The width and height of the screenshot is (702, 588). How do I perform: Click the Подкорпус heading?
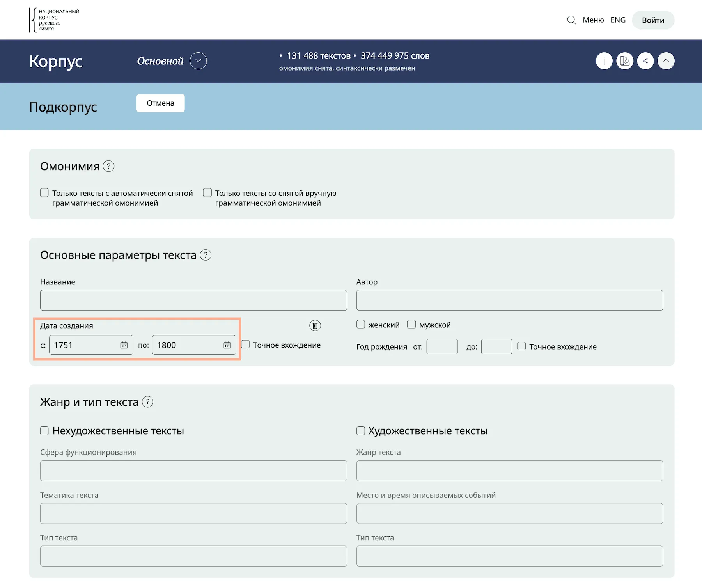[63, 107]
